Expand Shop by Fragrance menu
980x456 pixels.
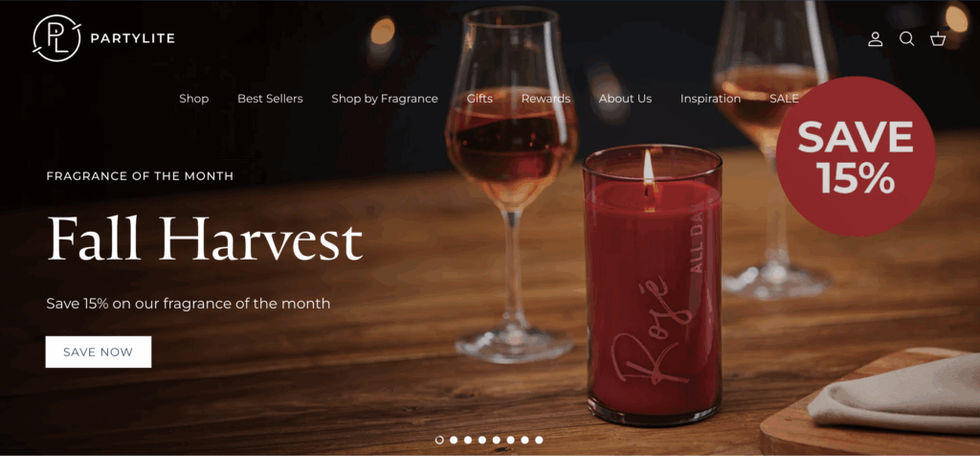pos(385,99)
